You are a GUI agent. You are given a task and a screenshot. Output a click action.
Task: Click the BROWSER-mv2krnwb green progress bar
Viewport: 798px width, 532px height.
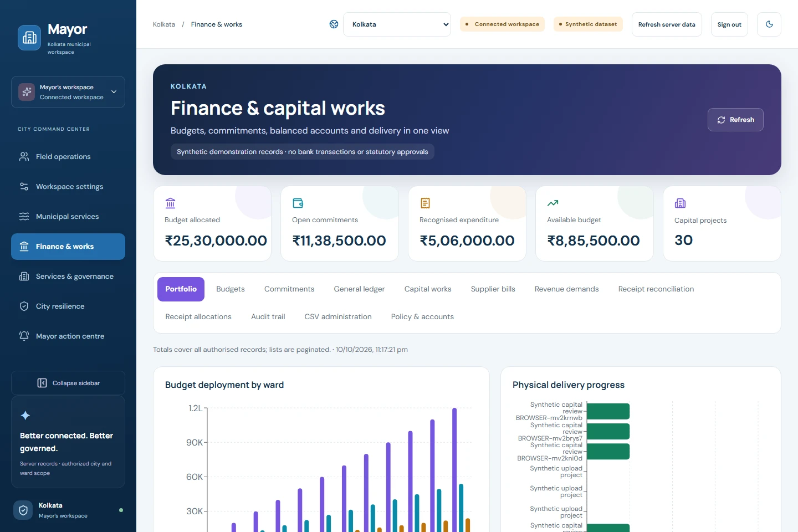tap(608, 411)
